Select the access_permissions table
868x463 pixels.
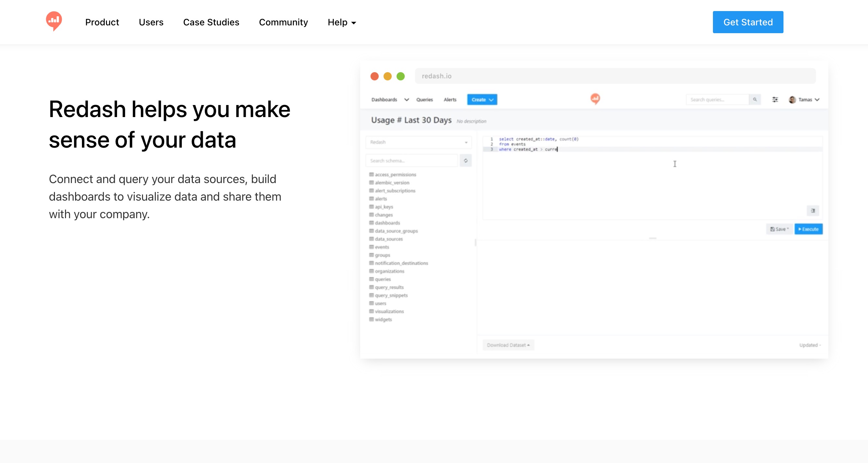tap(395, 175)
